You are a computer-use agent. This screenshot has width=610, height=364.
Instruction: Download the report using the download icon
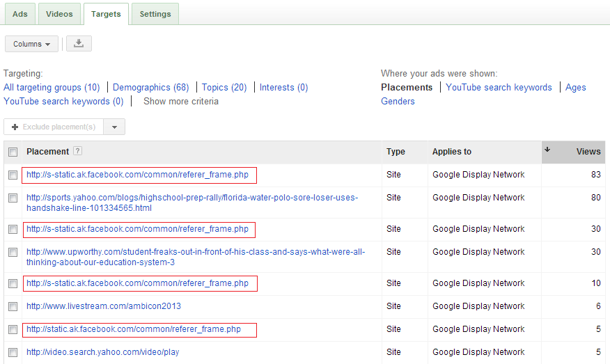point(79,44)
